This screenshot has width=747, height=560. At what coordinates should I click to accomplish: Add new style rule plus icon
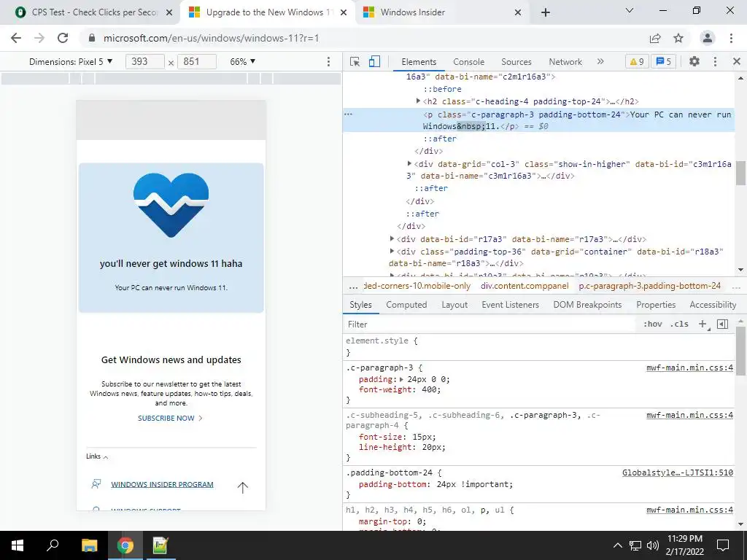[703, 324]
